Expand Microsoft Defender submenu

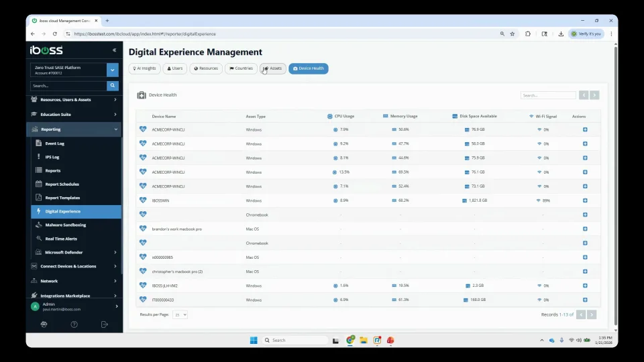pos(76,253)
